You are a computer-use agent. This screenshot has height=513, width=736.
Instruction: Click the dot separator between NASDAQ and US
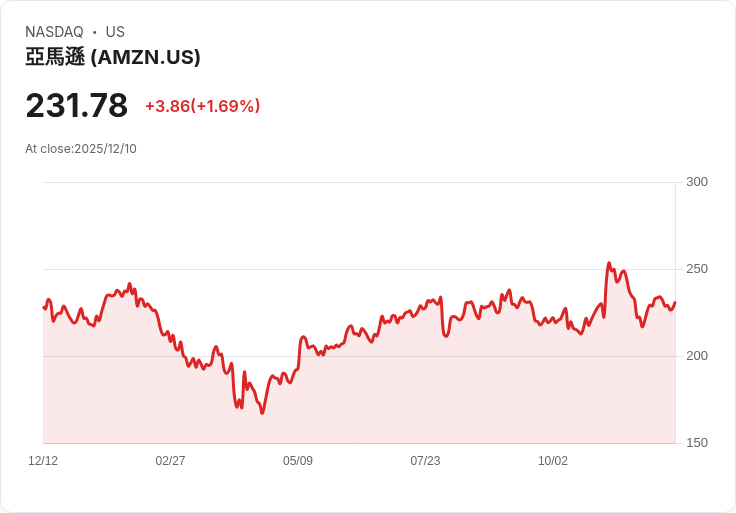94,32
